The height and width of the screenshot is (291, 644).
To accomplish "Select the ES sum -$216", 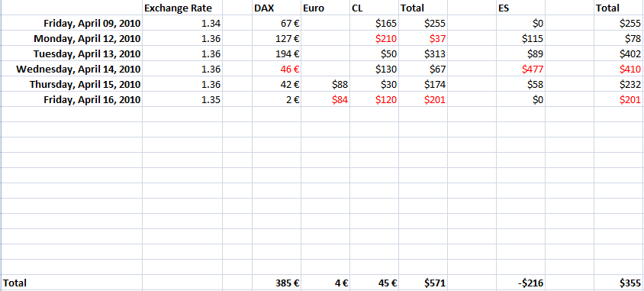I will 521,283.
